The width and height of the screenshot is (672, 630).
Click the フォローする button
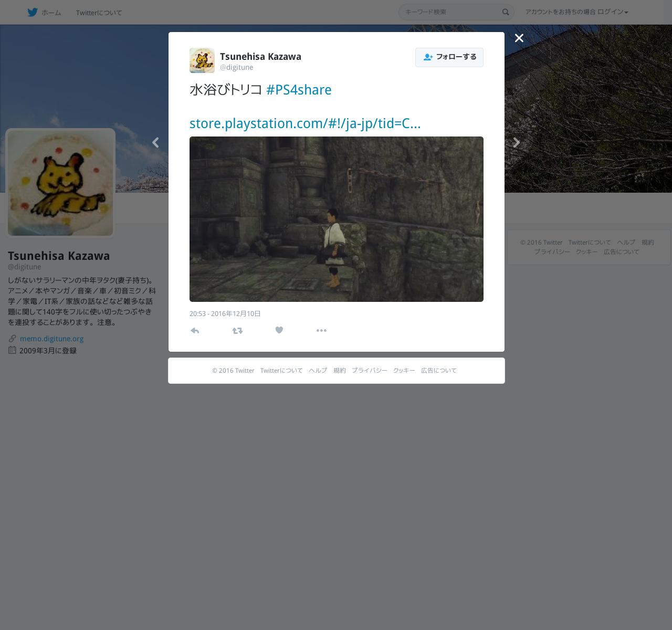click(x=449, y=57)
